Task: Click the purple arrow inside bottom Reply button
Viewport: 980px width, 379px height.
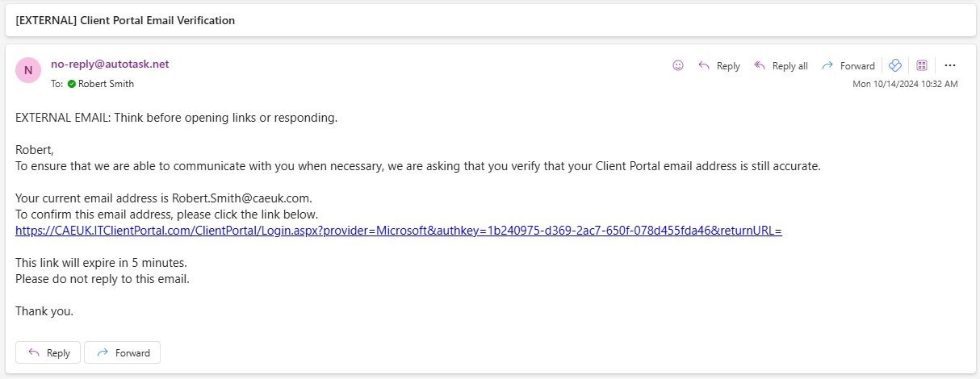Action: [x=34, y=352]
